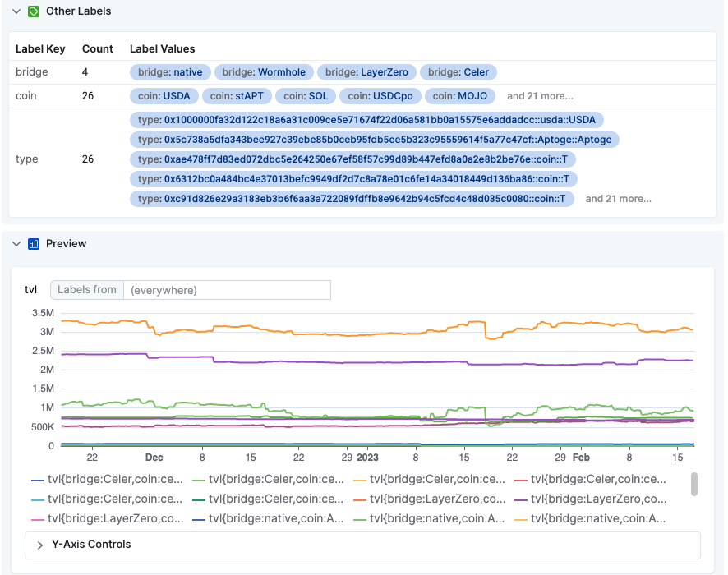Toggle the first blue Celer legend series
This screenshot has width=728, height=575.
(108, 480)
